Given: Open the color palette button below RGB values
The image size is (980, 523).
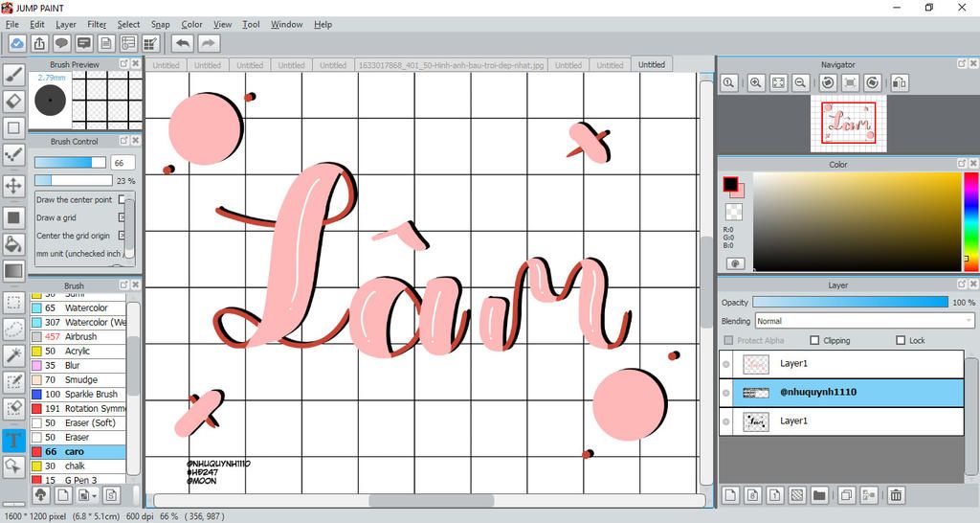Looking at the screenshot, I should click(x=735, y=263).
